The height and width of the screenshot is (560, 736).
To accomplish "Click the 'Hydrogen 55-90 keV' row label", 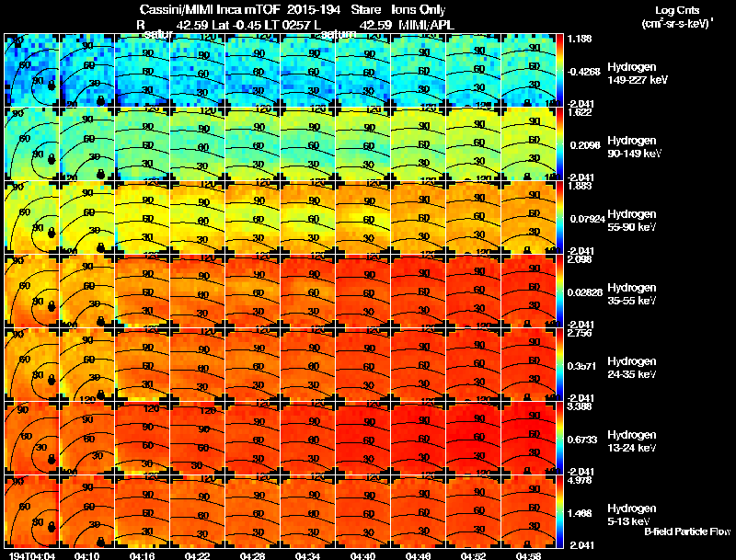I will tap(632, 221).
